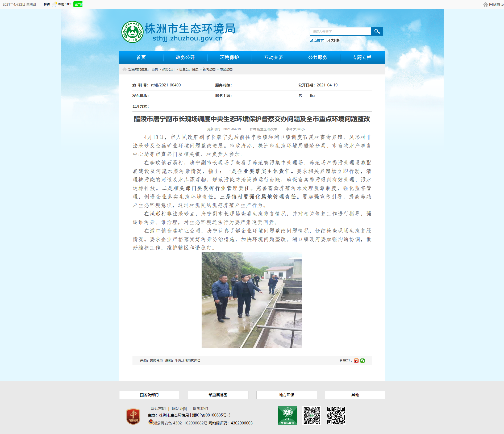This screenshot has width=504, height=434.
Task: Open the 政务公开 navigation menu
Action: tap(185, 57)
